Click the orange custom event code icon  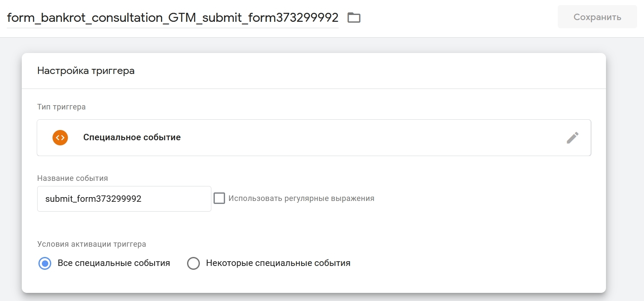60,138
